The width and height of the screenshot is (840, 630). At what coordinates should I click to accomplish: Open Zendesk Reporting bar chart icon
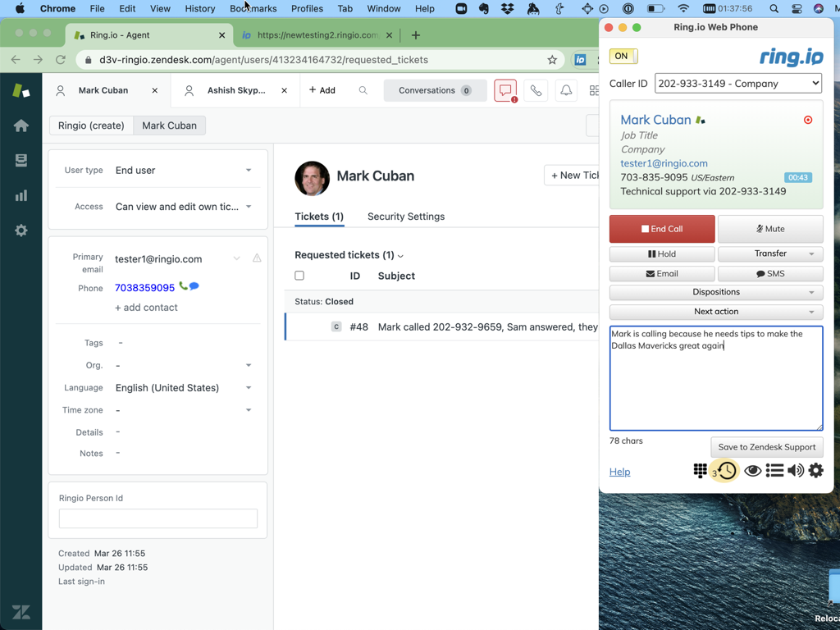pos(21,195)
